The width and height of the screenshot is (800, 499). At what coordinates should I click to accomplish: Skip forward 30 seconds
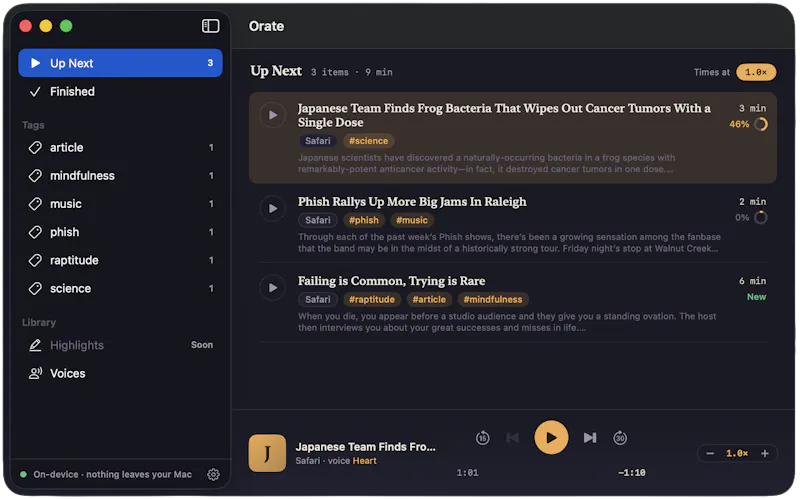tap(620, 438)
